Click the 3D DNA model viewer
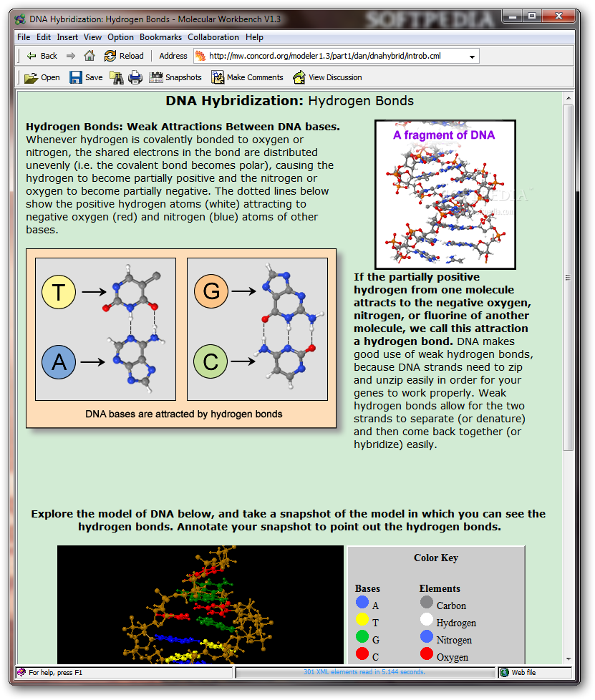The height and width of the screenshot is (700, 595). click(x=200, y=605)
